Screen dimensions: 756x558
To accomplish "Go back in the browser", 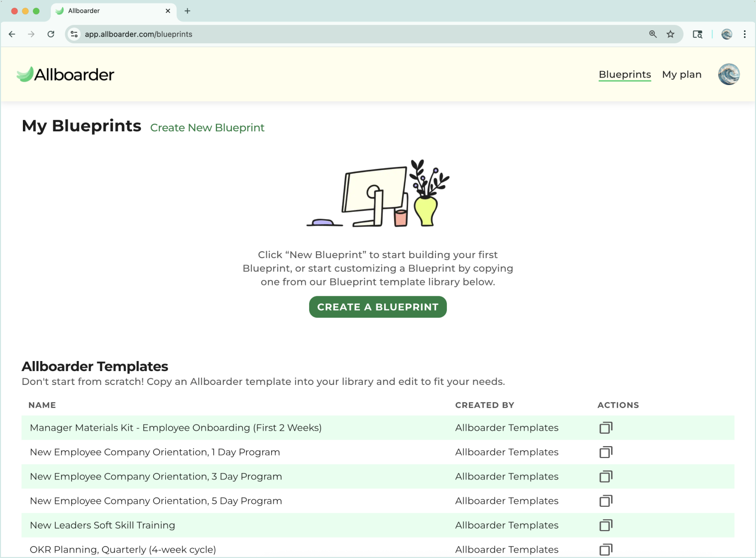I will pos(12,34).
